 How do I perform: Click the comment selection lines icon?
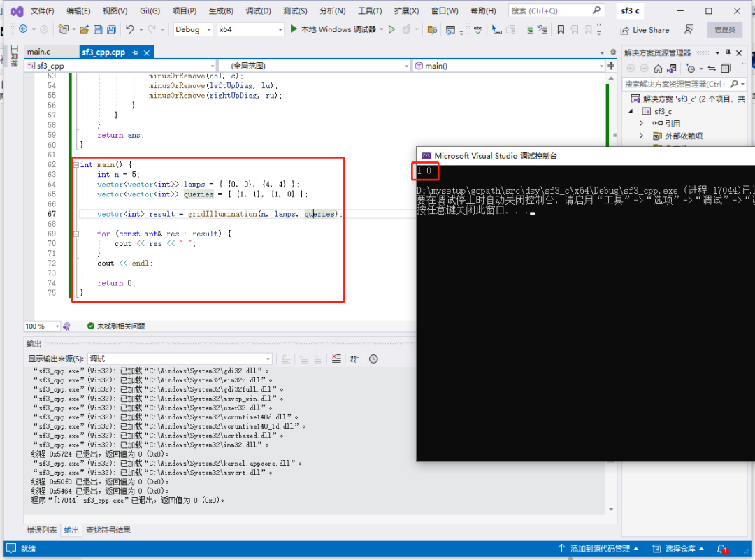coord(528,29)
